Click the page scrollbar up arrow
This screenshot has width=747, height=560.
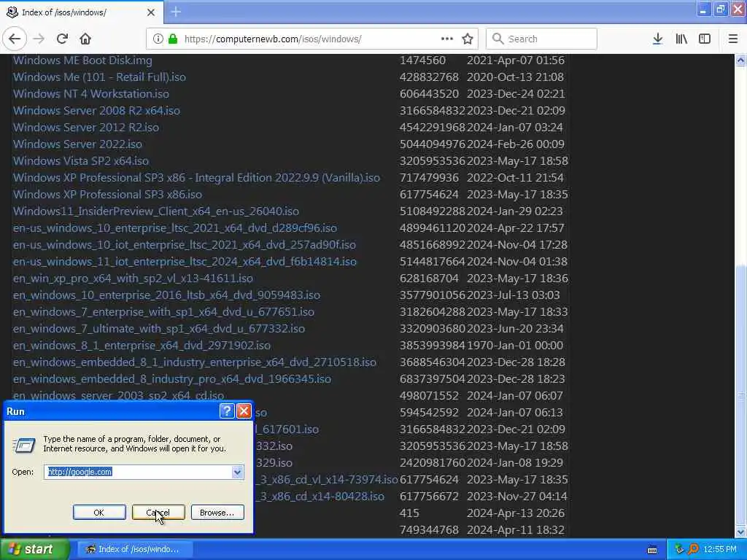[740, 61]
